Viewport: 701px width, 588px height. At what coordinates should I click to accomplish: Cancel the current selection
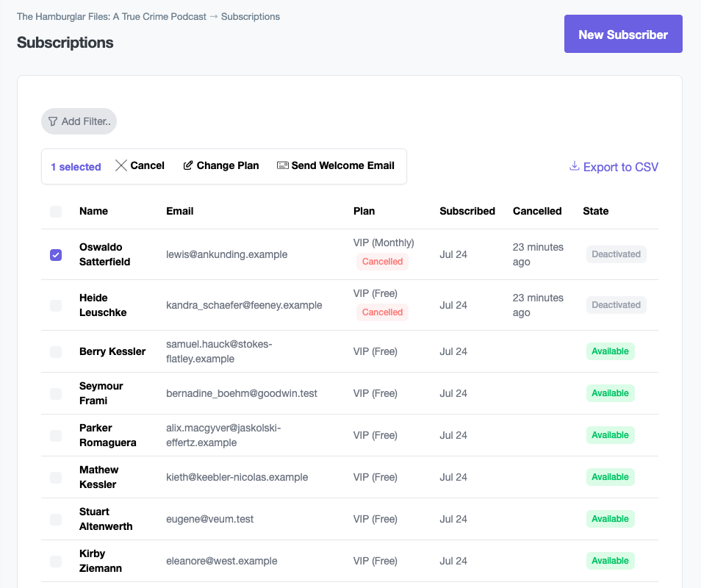point(140,165)
